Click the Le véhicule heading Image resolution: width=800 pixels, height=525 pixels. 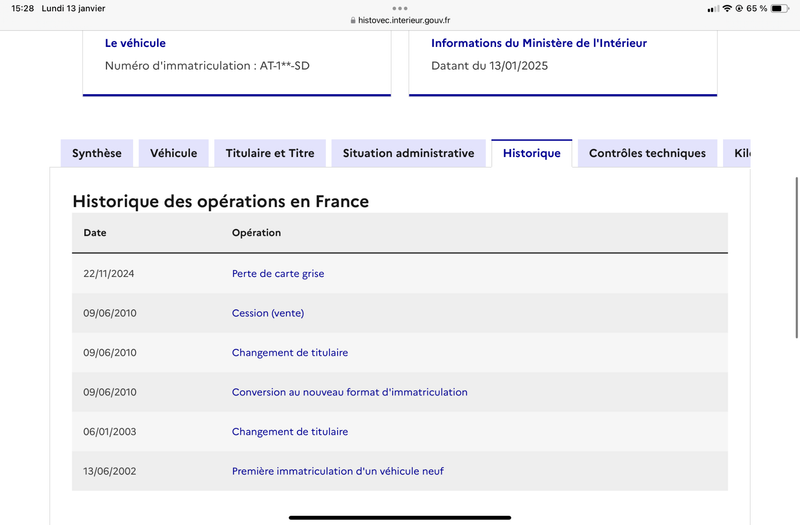tap(135, 43)
